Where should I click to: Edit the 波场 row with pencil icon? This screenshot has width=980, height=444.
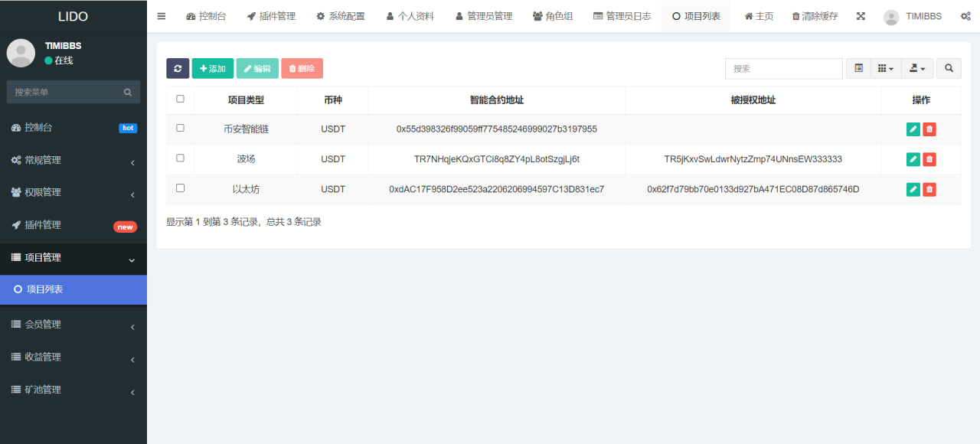(913, 159)
